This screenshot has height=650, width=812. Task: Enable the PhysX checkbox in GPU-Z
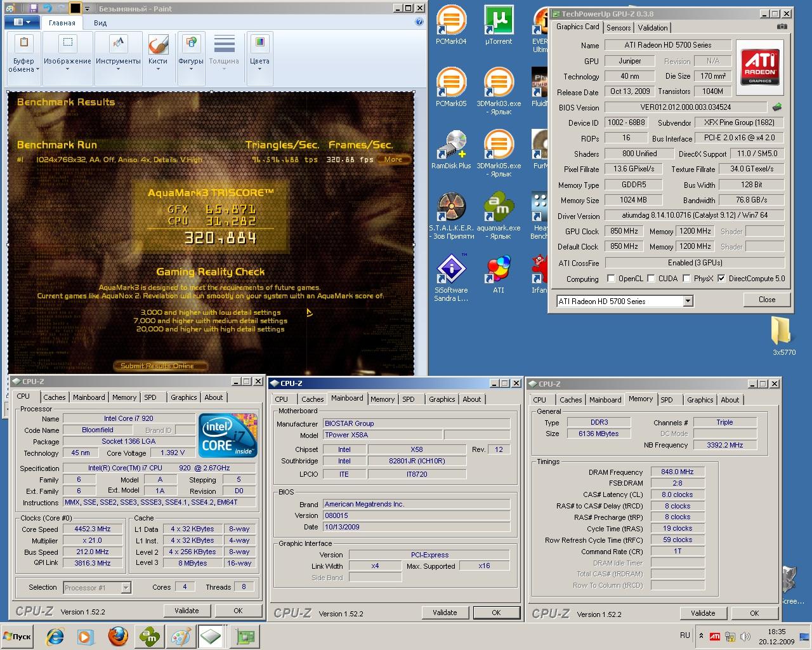point(686,278)
